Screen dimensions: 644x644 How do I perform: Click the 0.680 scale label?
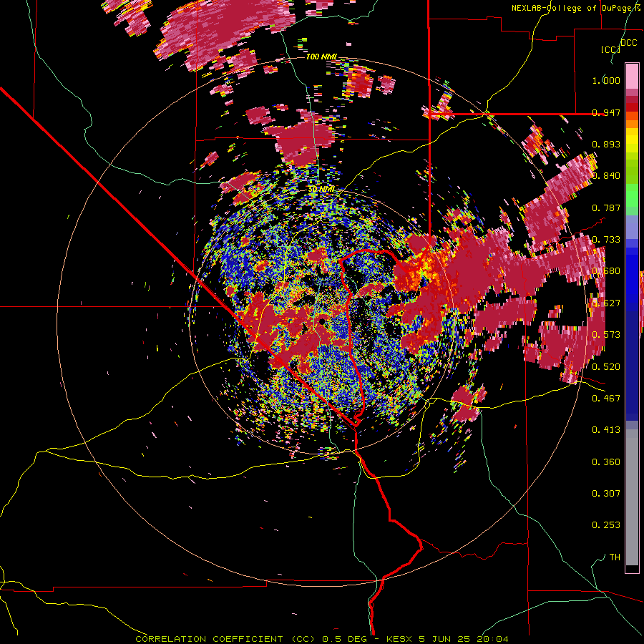click(606, 271)
